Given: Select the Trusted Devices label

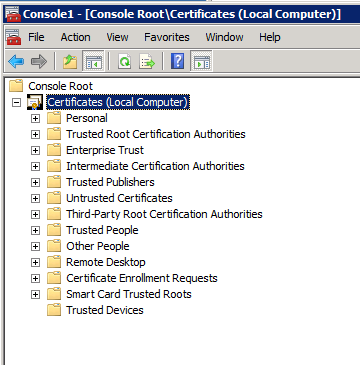Looking at the screenshot, I should click(105, 310).
